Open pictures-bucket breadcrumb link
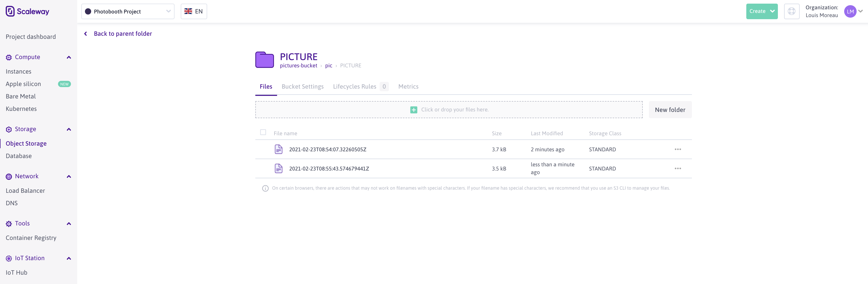 298,66
